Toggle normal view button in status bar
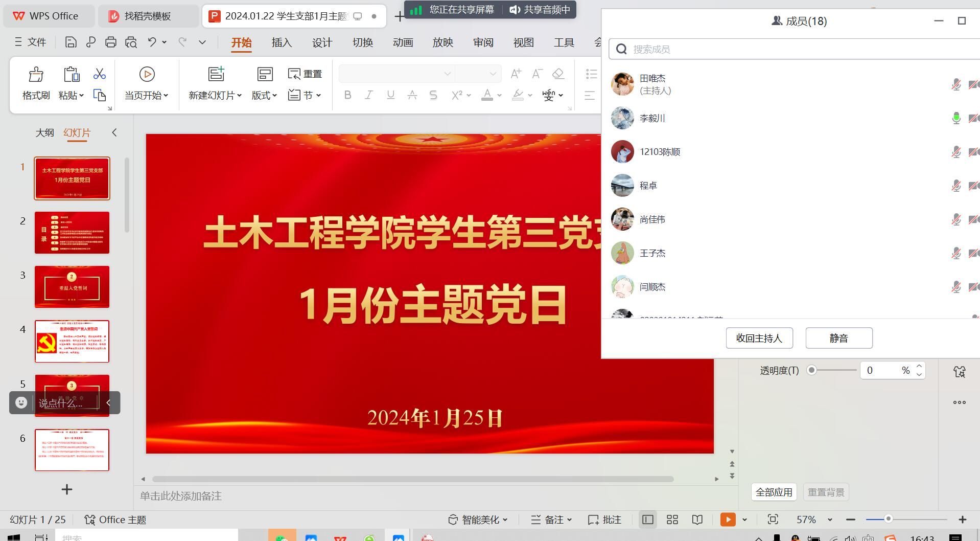This screenshot has width=980, height=541. (x=648, y=520)
